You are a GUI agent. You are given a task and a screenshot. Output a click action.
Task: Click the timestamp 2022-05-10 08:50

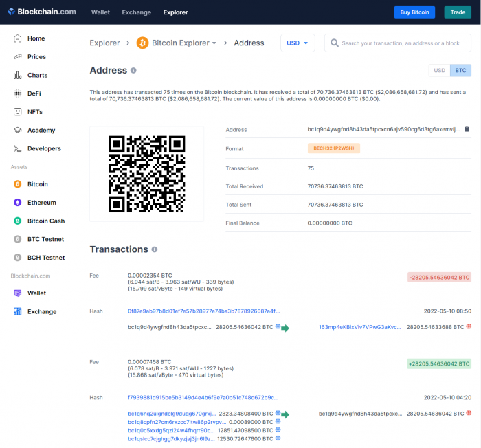click(x=447, y=311)
